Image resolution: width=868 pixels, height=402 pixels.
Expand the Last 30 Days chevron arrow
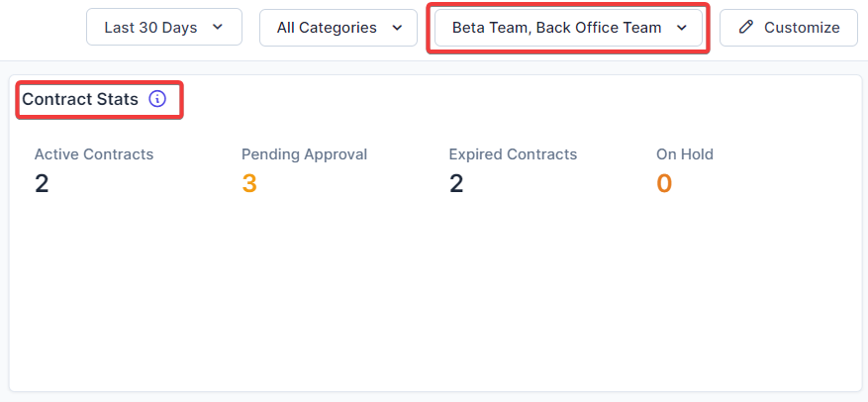(x=218, y=28)
